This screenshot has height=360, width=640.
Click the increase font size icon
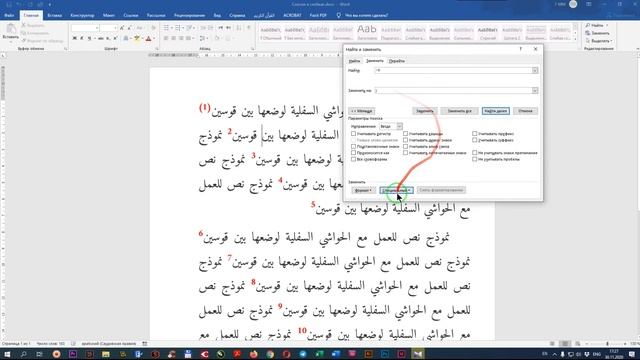point(122,28)
